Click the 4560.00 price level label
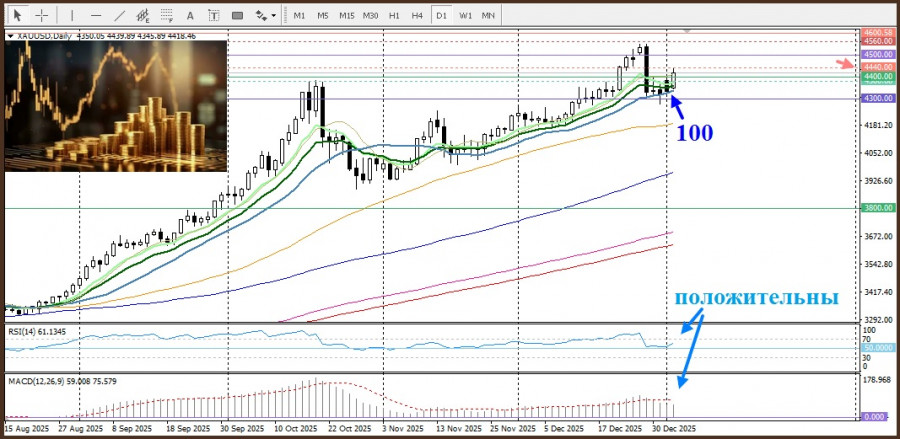Screen dimensions: 900x439 [x=877, y=41]
